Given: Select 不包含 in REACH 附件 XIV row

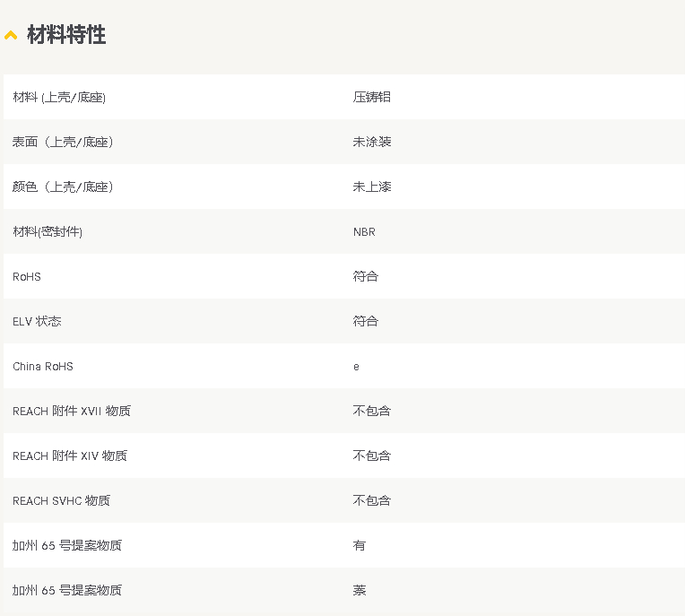Looking at the screenshot, I should coord(372,456).
